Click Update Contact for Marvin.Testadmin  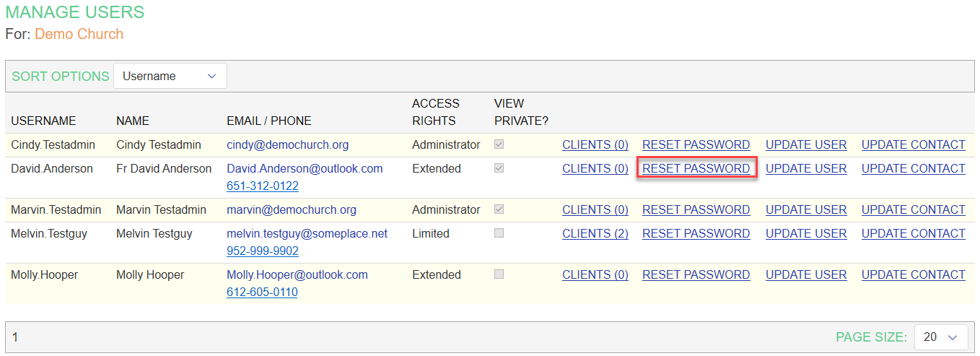tap(913, 209)
